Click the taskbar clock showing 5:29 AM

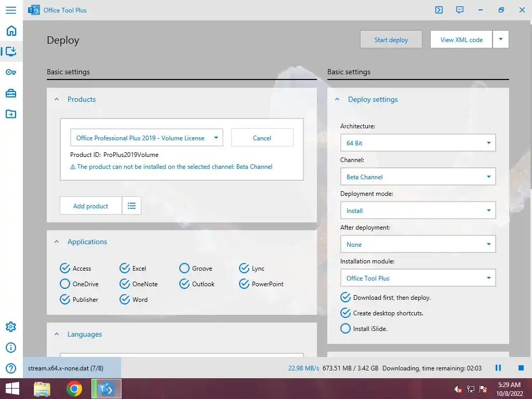click(x=509, y=389)
